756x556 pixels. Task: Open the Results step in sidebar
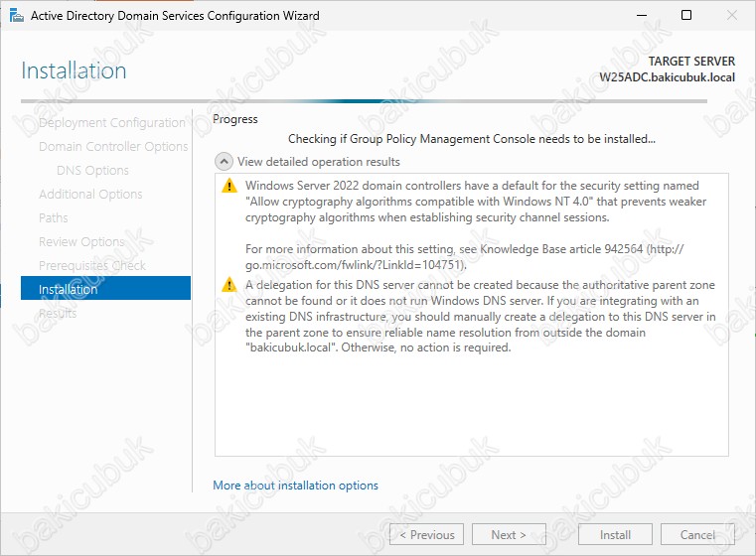point(58,314)
